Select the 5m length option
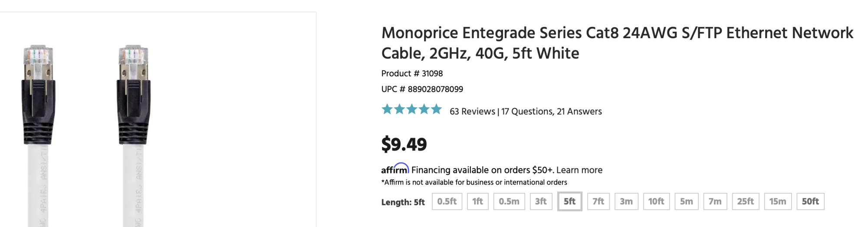This screenshot has width=868, height=227. point(686,201)
